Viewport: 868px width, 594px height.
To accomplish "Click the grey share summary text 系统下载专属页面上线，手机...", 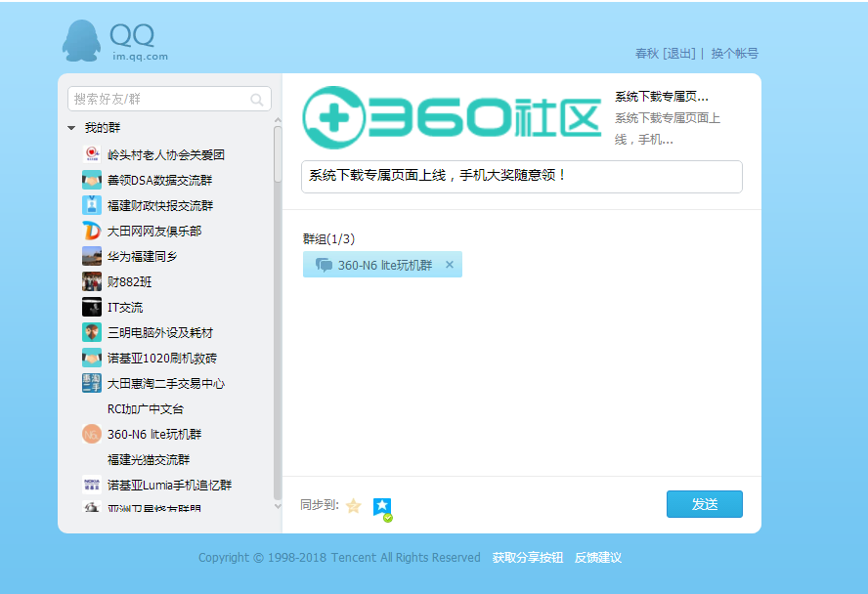I will 668,129.
